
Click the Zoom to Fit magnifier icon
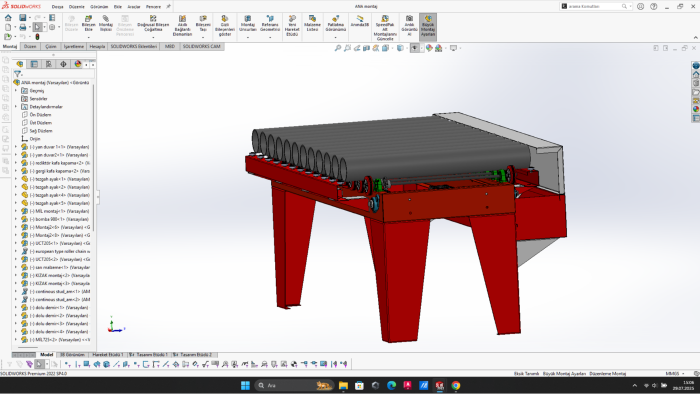click(338, 48)
